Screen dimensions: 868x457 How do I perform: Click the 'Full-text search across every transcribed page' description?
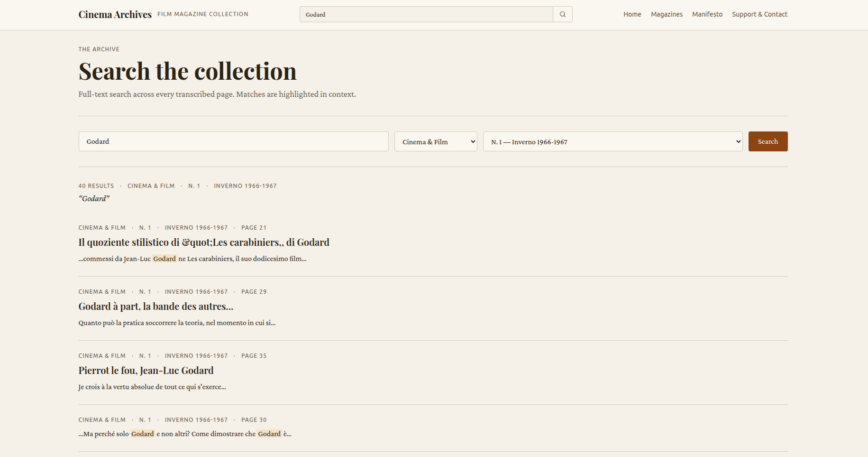(x=217, y=94)
